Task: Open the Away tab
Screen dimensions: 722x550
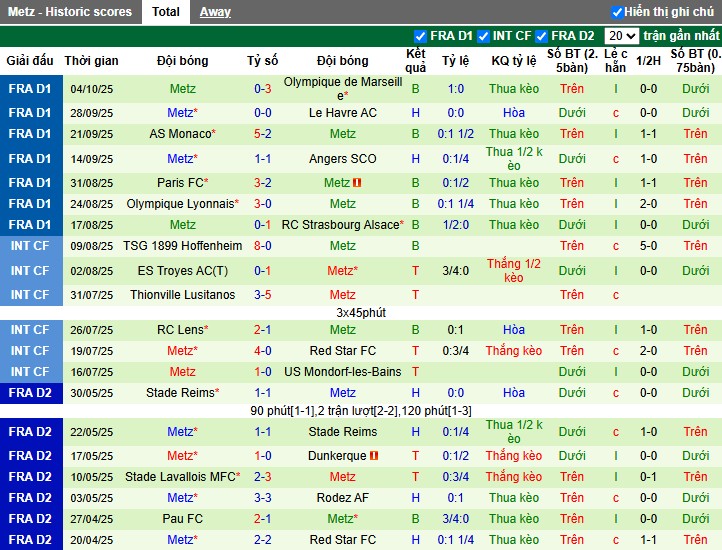Action: point(215,12)
